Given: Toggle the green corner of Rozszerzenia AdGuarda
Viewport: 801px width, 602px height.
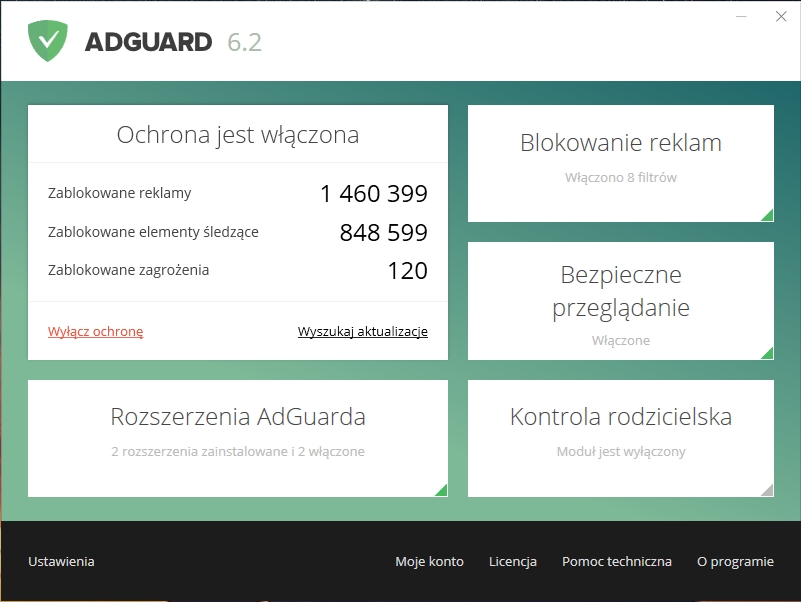Looking at the screenshot, I should pyautogui.click(x=441, y=490).
